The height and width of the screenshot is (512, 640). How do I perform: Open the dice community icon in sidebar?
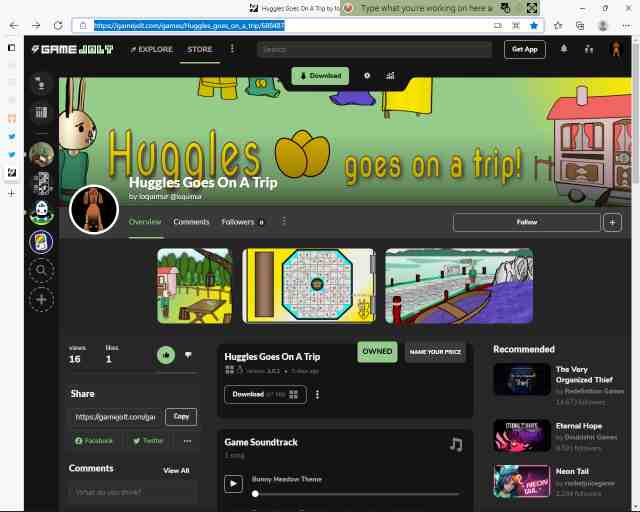pyautogui.click(x=41, y=183)
